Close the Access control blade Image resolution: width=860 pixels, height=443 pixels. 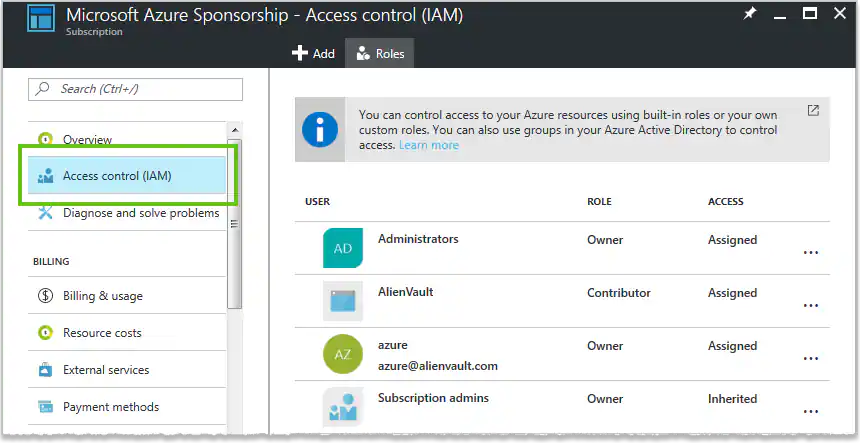tap(840, 14)
